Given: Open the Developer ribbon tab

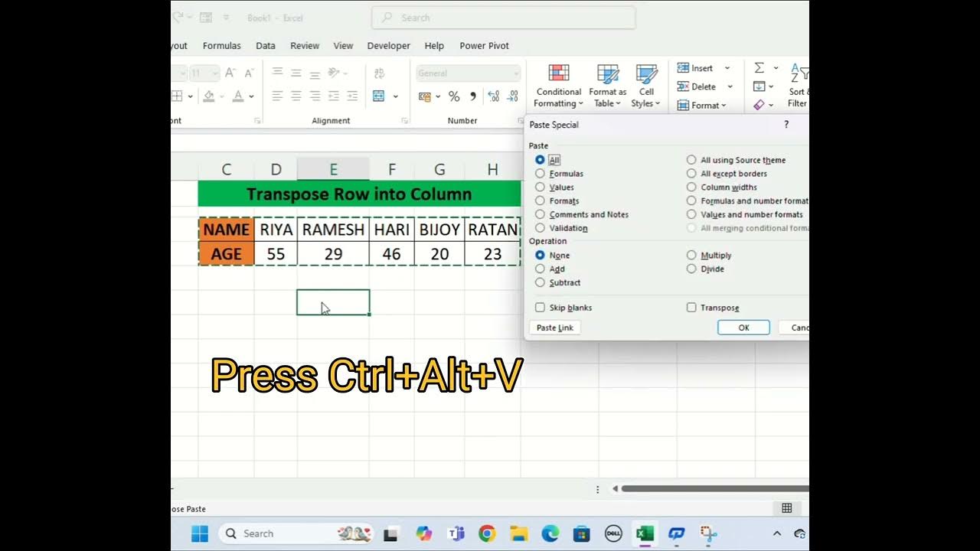Looking at the screenshot, I should 389,46.
